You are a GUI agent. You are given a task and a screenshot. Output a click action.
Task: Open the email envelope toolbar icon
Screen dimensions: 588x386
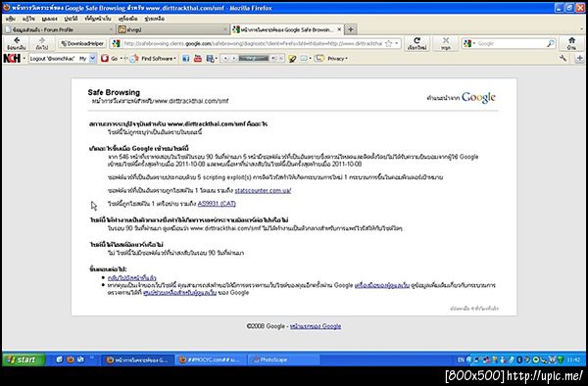point(304,59)
